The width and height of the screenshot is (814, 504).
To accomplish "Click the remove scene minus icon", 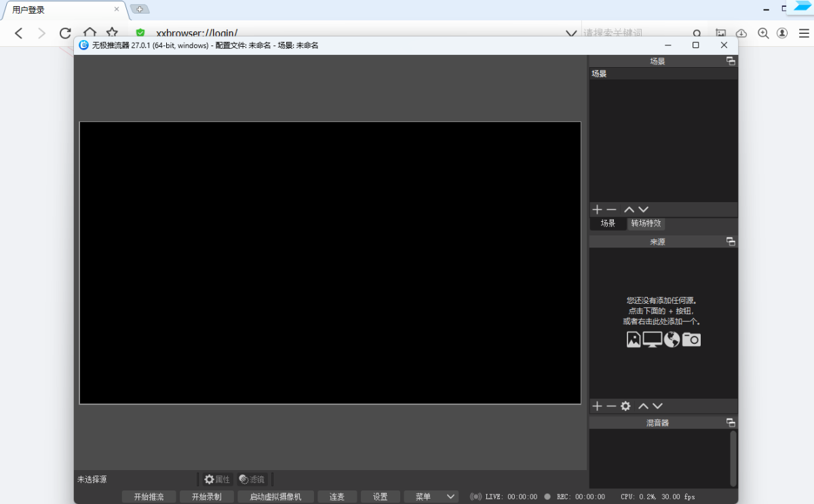I will (611, 210).
